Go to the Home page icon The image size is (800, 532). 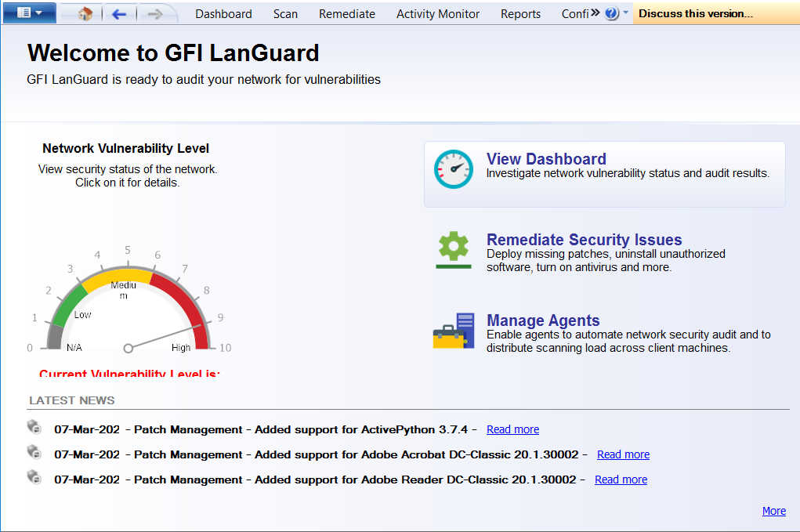click(85, 14)
